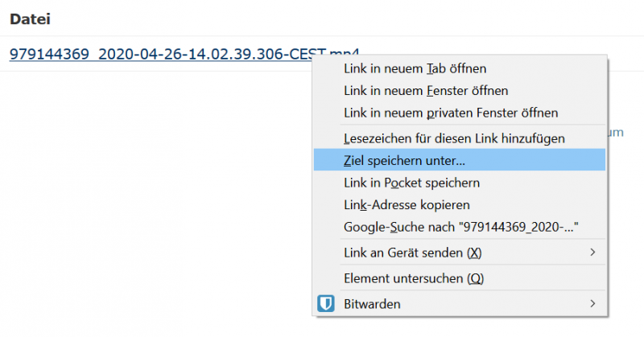
Task: Choose Google-Suche nach the filename
Action: point(459,227)
